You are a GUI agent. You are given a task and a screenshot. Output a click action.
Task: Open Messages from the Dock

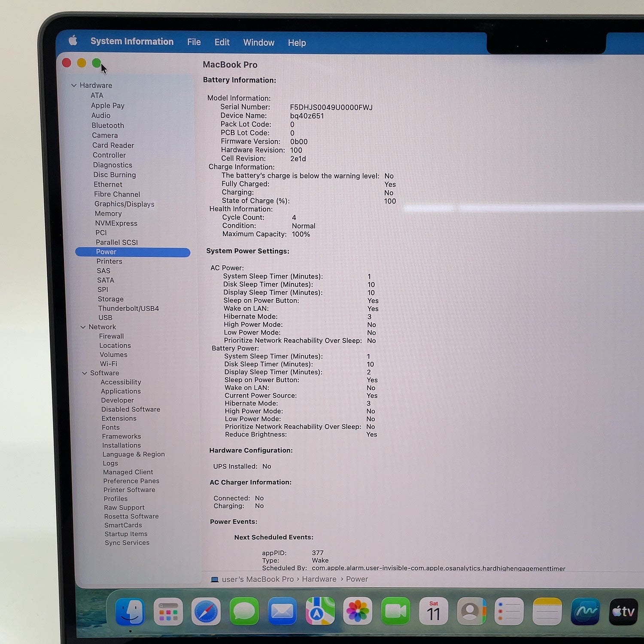click(244, 611)
